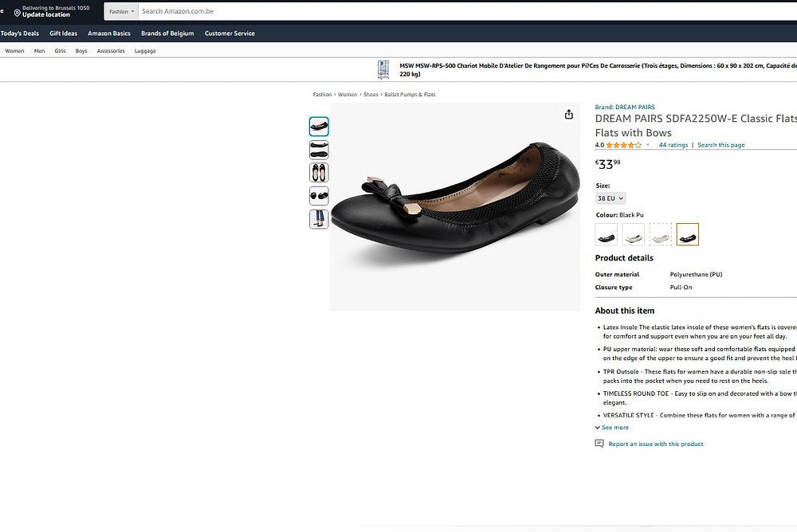The image size is (797, 532).
Task: Click the Report an issue speech-bubble icon
Action: pyautogui.click(x=599, y=443)
